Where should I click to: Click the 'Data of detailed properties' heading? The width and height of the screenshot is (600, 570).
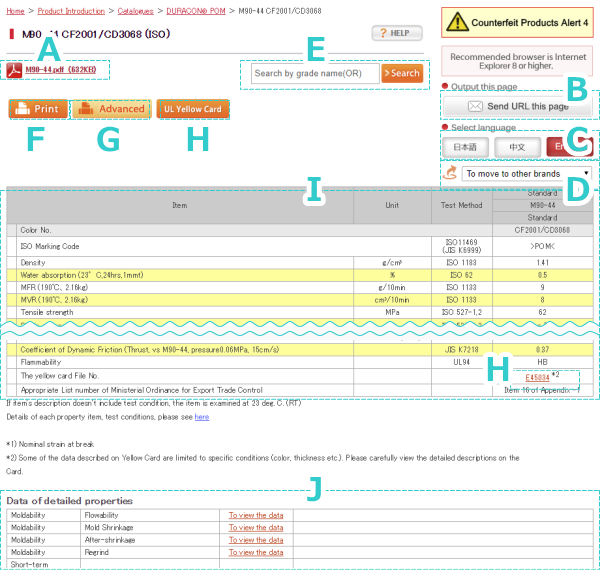pyautogui.click(x=70, y=501)
